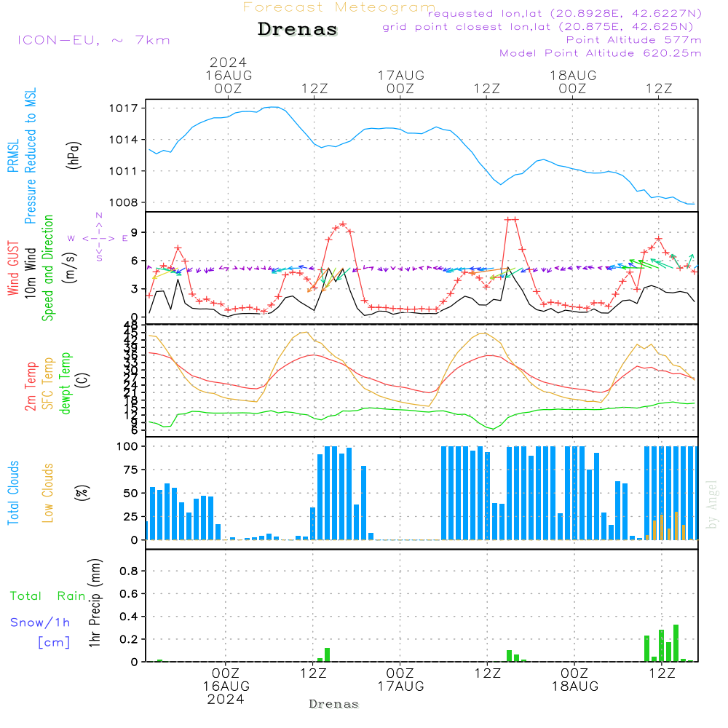Viewport: 728px width, 728px height.
Task: Select the green 'Total Rain' label
Action: 48,596
